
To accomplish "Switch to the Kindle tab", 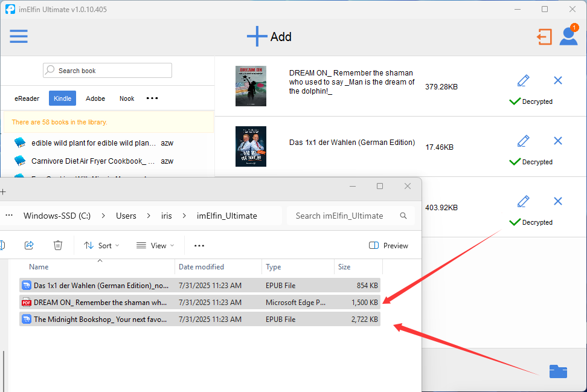I will [x=62, y=98].
